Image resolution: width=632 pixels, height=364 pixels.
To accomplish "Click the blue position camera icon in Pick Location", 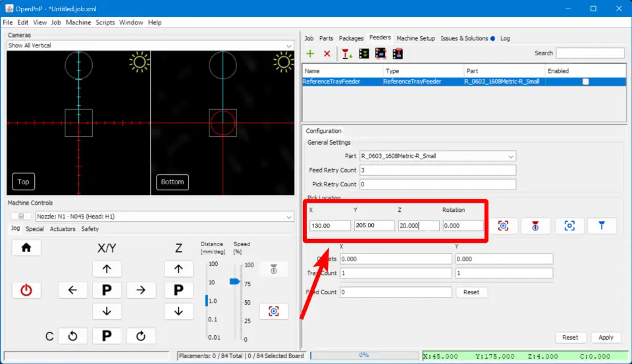I will pos(569,226).
